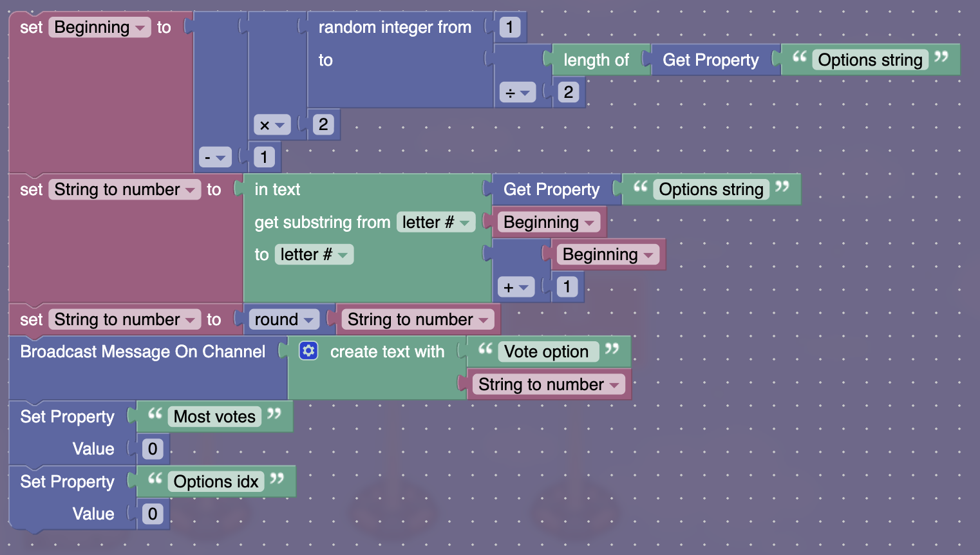Edit the Options string text field

click(869, 59)
